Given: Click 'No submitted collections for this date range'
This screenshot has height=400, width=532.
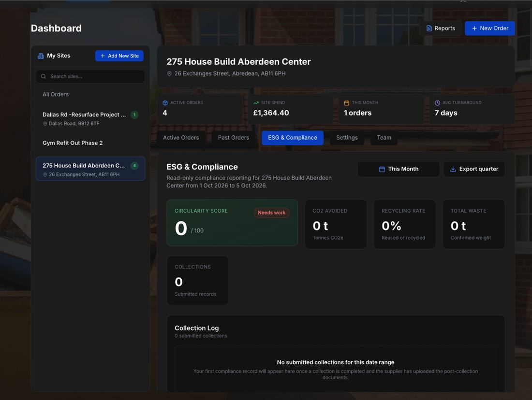Looking at the screenshot, I should point(336,362).
